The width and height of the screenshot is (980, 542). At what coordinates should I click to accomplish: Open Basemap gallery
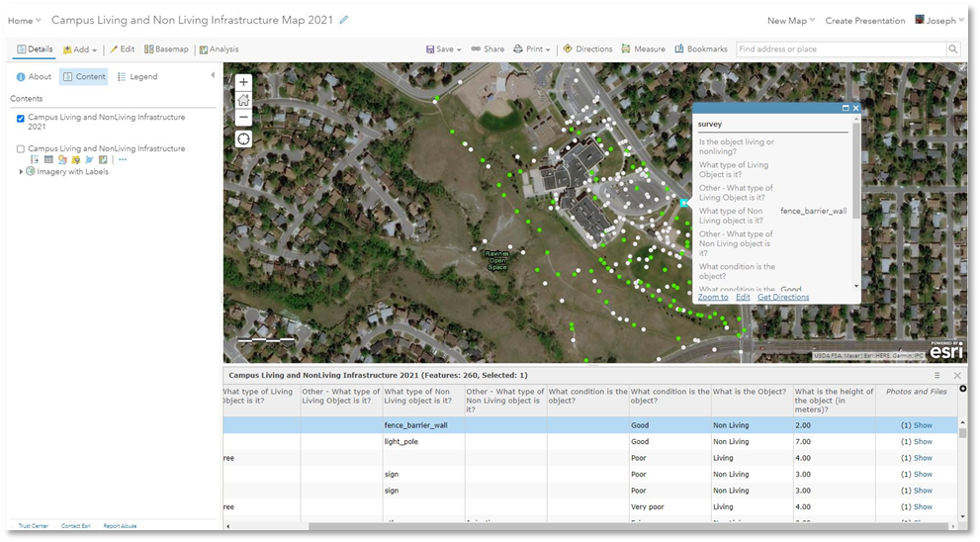[166, 48]
